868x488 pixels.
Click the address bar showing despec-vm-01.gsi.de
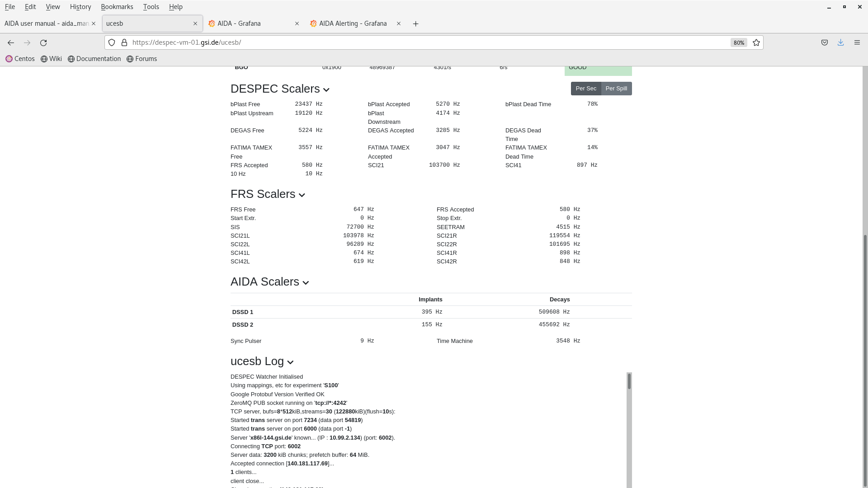(316, 42)
